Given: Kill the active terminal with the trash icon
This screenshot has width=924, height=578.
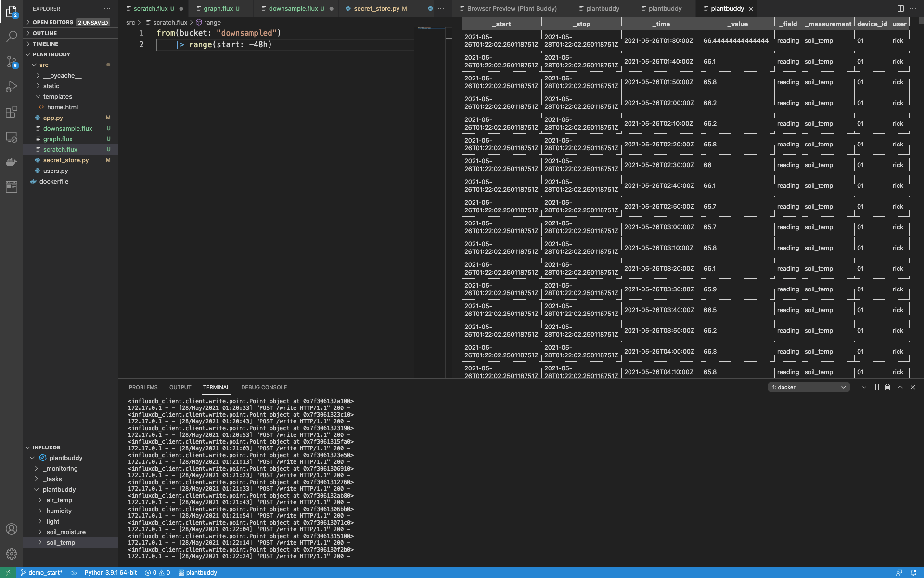Looking at the screenshot, I should (887, 387).
